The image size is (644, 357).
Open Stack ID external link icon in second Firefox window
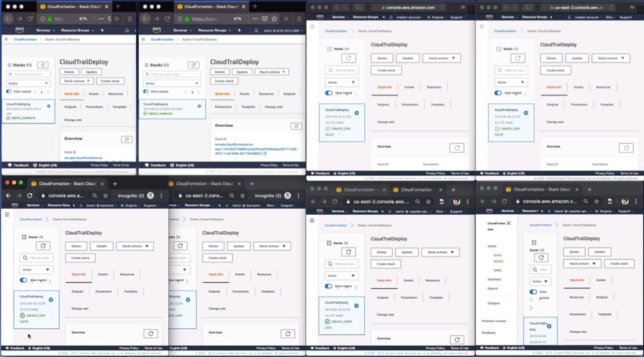(265, 153)
